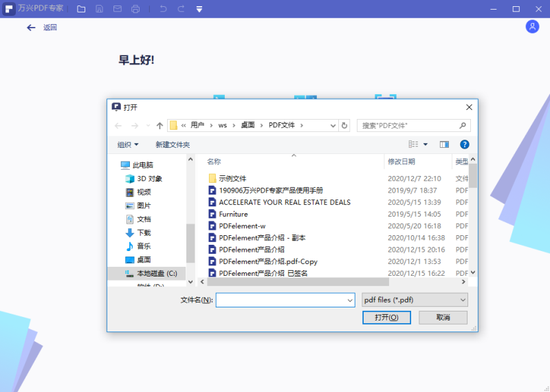This screenshot has width=550, height=392.
Task: Click the undo arrow in title bar
Action: point(163,9)
